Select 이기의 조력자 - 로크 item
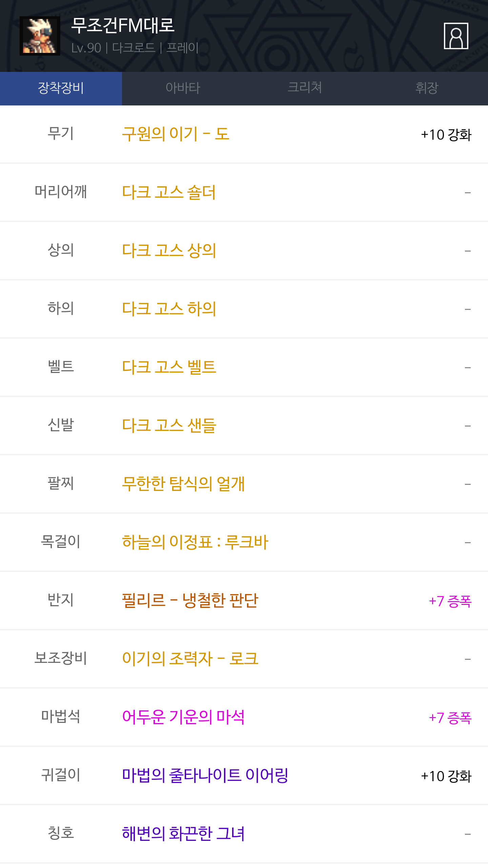Viewport: 488px width, 868px height. 190,659
